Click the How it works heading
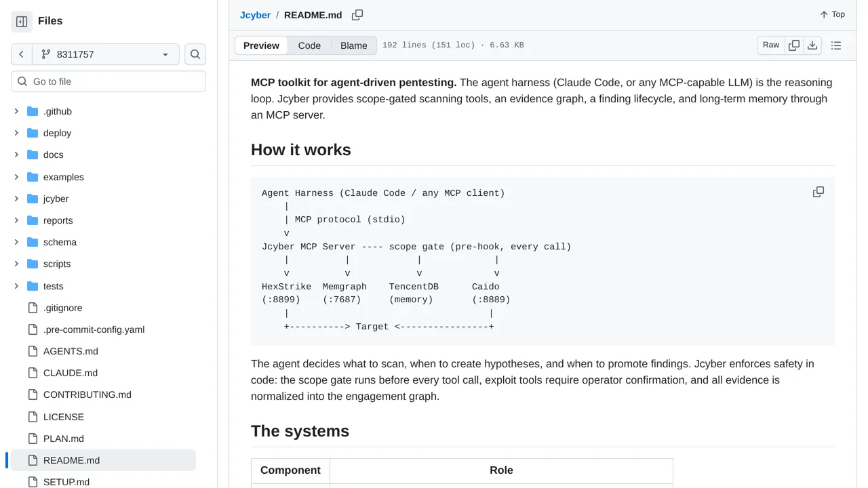Image resolution: width=868 pixels, height=488 pixels. pyautogui.click(x=301, y=150)
